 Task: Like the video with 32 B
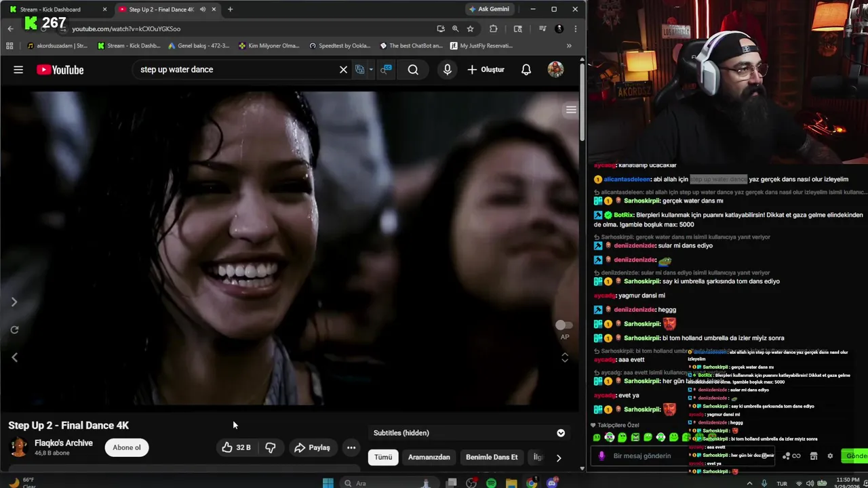coord(236,447)
